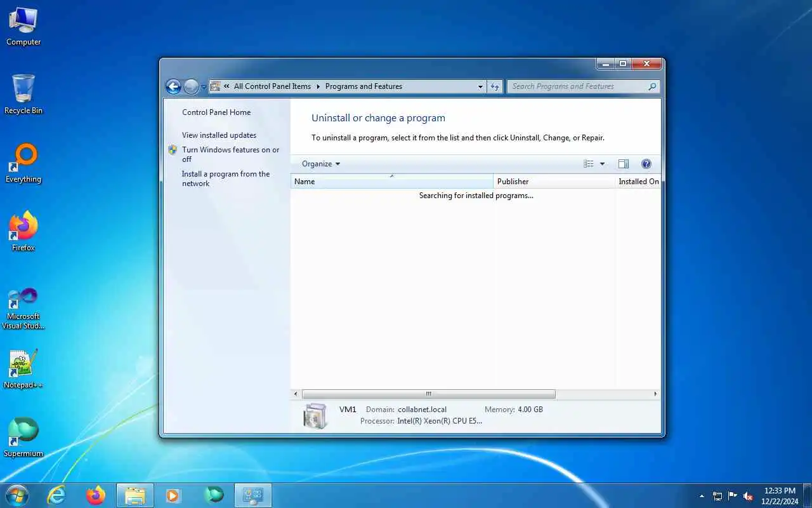This screenshot has height=508, width=812.
Task: Launch Firefox from the taskbar
Action: tap(96, 495)
